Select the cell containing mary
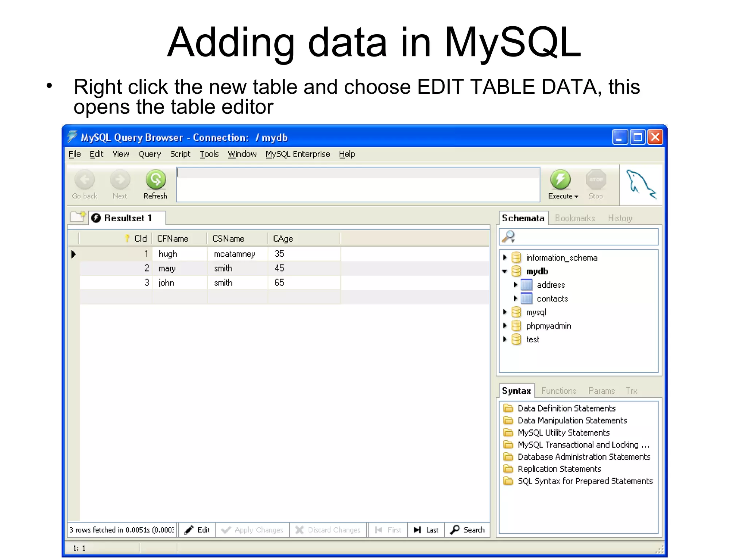The image size is (747, 560). (x=180, y=268)
